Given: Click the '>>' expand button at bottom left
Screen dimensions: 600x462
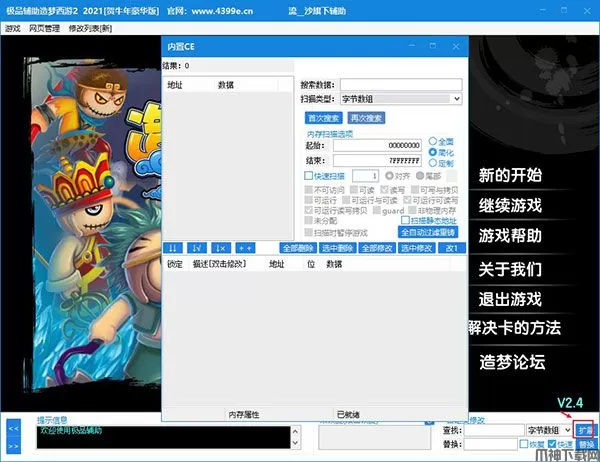Looking at the screenshot, I should pyautogui.click(x=13, y=446).
